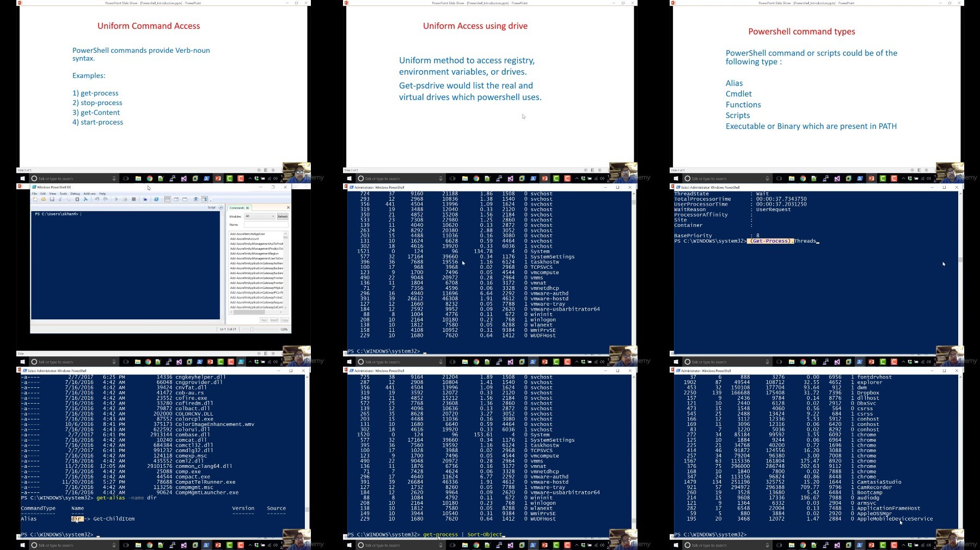This screenshot has height=550, width=980.
Task: Click Stop Operation square icon in ISE
Action: [133, 199]
